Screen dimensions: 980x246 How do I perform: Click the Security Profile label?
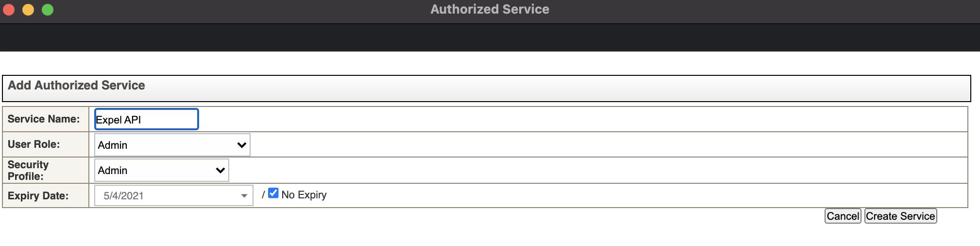point(28,170)
